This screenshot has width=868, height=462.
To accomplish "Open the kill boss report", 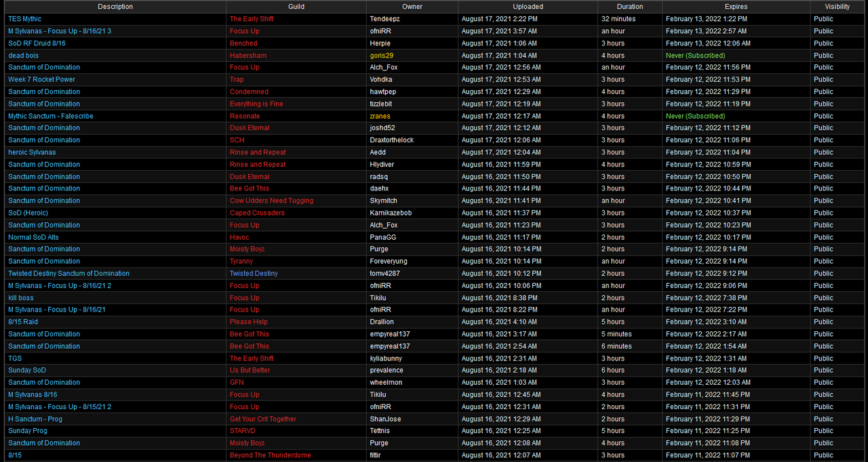I will click(21, 298).
